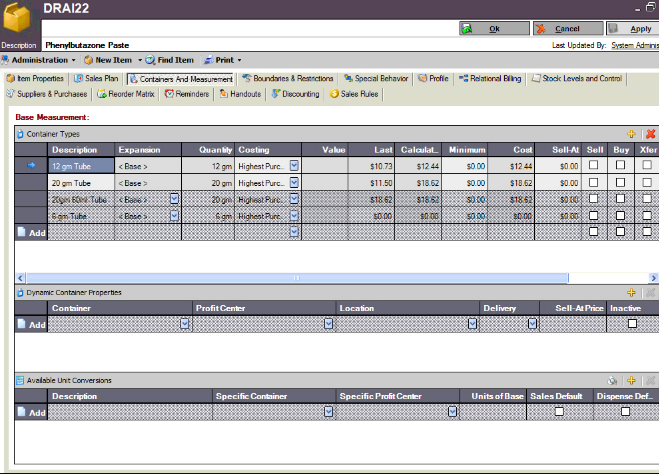Add a dynamic container property with plus icon

point(631,292)
